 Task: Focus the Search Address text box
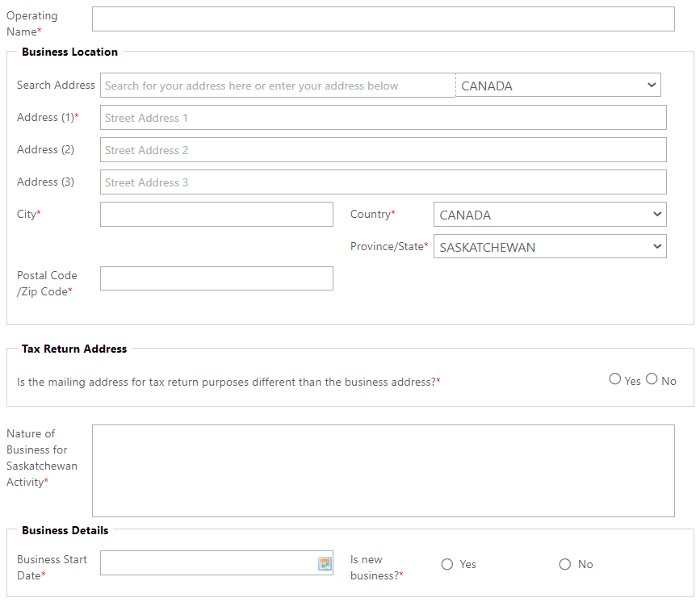(278, 86)
